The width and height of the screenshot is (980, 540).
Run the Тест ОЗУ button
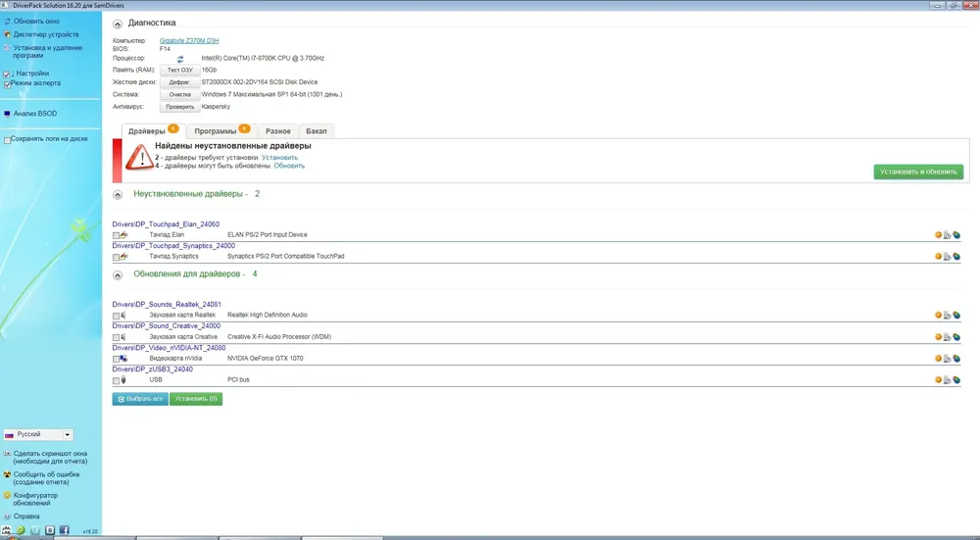pyautogui.click(x=180, y=70)
